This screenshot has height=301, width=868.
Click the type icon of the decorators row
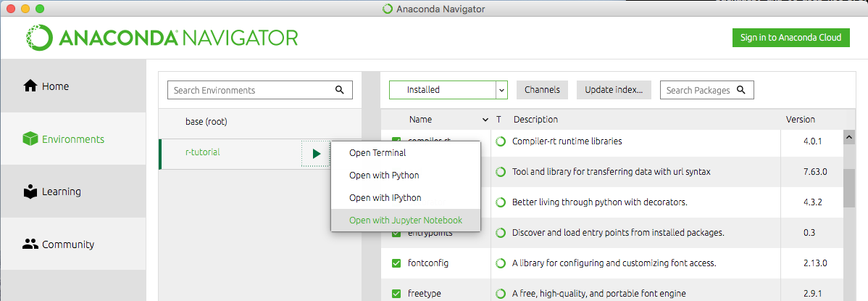click(501, 202)
